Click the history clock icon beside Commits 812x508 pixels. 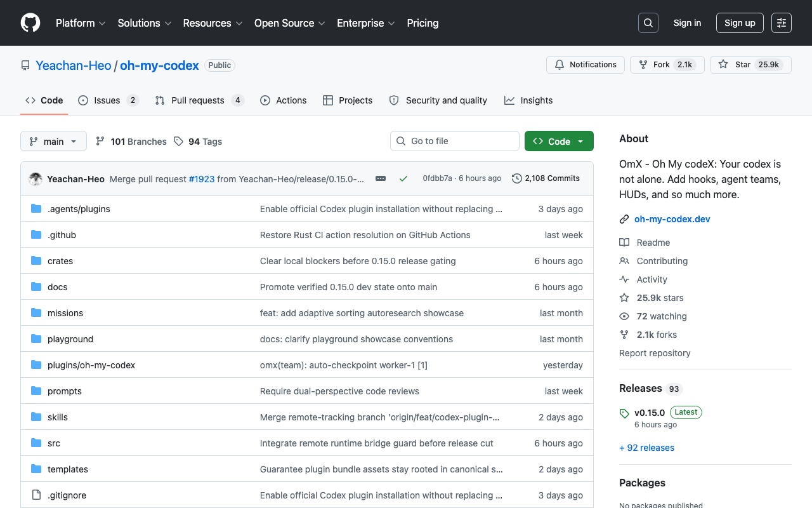point(517,178)
